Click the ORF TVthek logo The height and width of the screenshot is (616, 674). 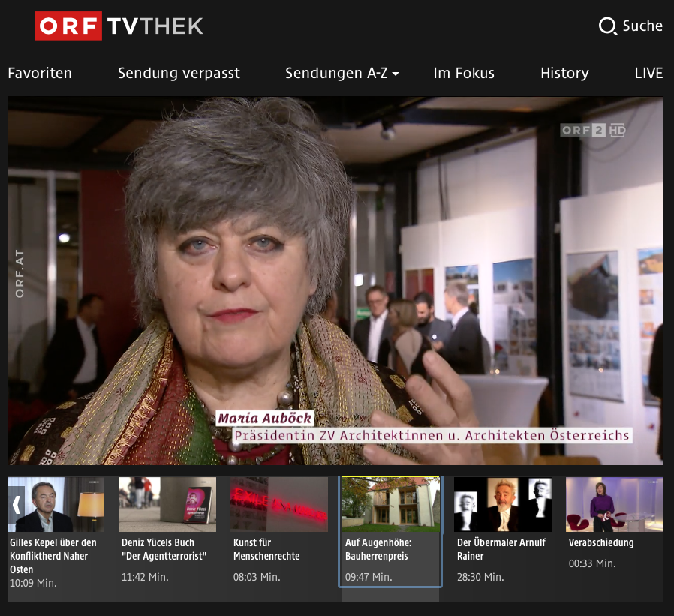[x=119, y=26]
